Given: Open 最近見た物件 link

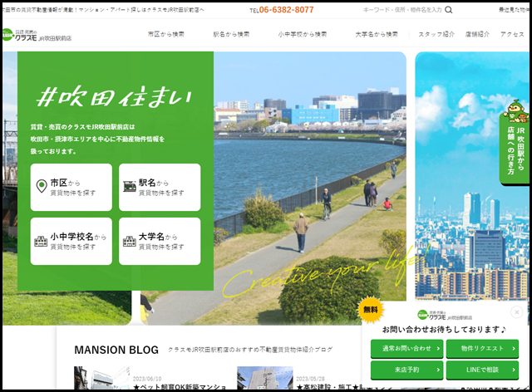Looking at the screenshot, I should pyautogui.click(x=514, y=10).
